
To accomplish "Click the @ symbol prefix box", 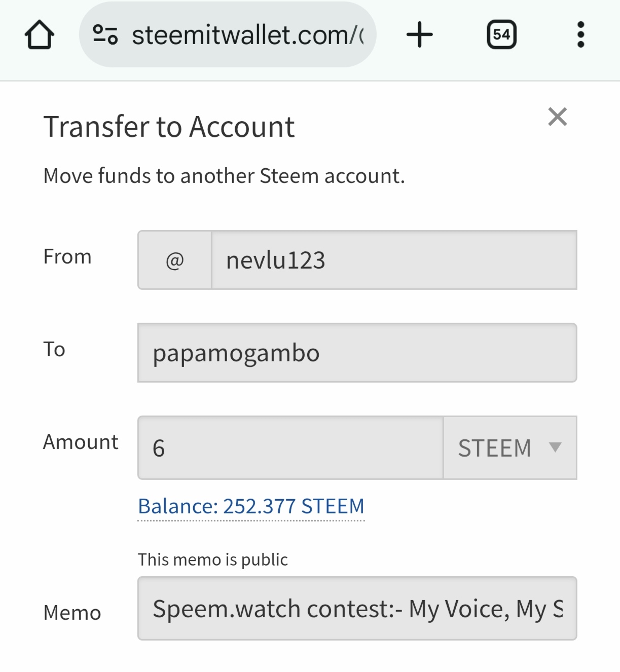I will point(175,260).
